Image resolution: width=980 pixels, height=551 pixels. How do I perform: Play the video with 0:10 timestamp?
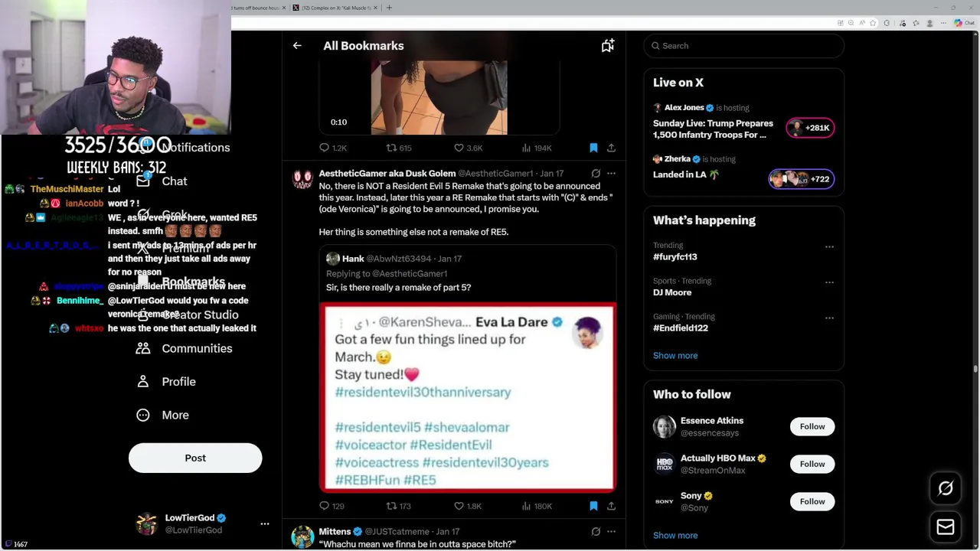point(439,98)
